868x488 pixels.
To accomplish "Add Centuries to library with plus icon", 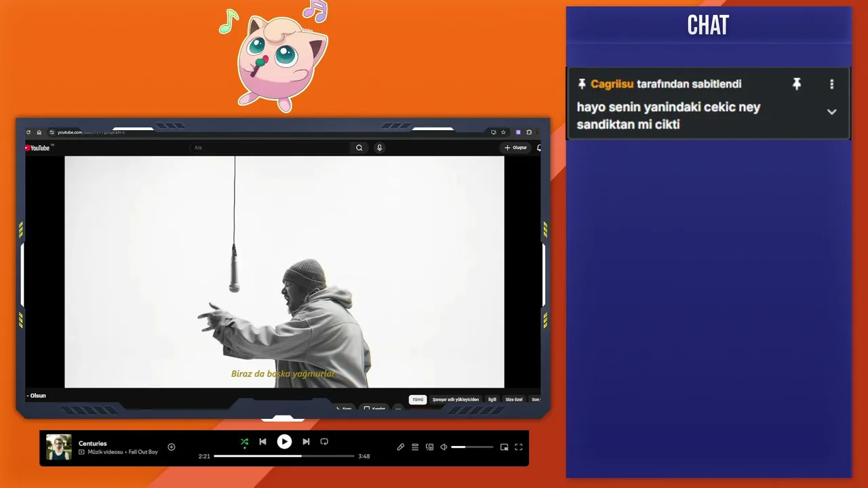I will pyautogui.click(x=172, y=447).
